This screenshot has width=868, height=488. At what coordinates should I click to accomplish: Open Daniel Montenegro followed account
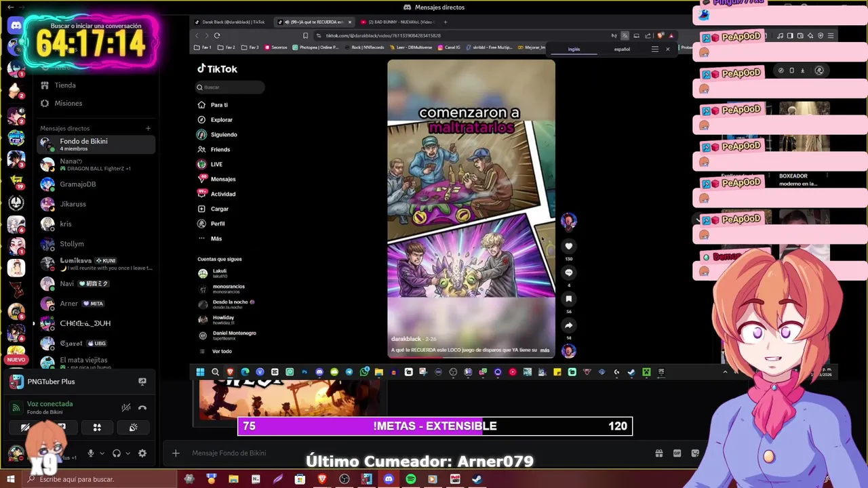point(234,335)
